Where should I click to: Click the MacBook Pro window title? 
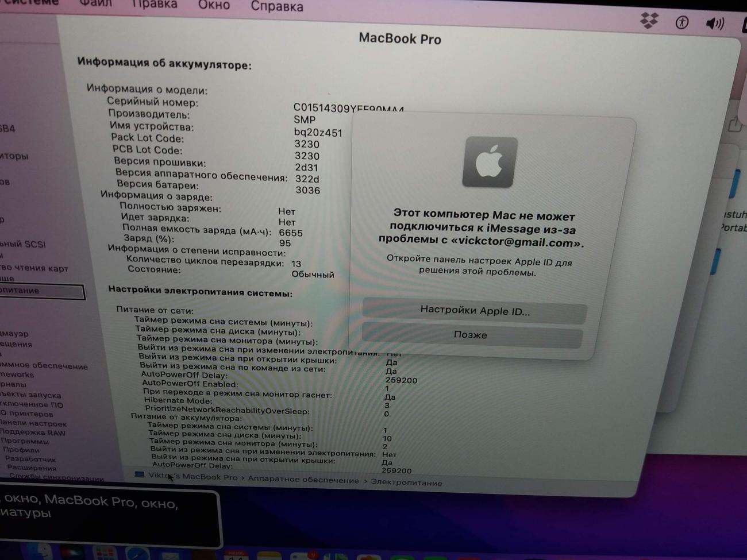[x=400, y=38]
